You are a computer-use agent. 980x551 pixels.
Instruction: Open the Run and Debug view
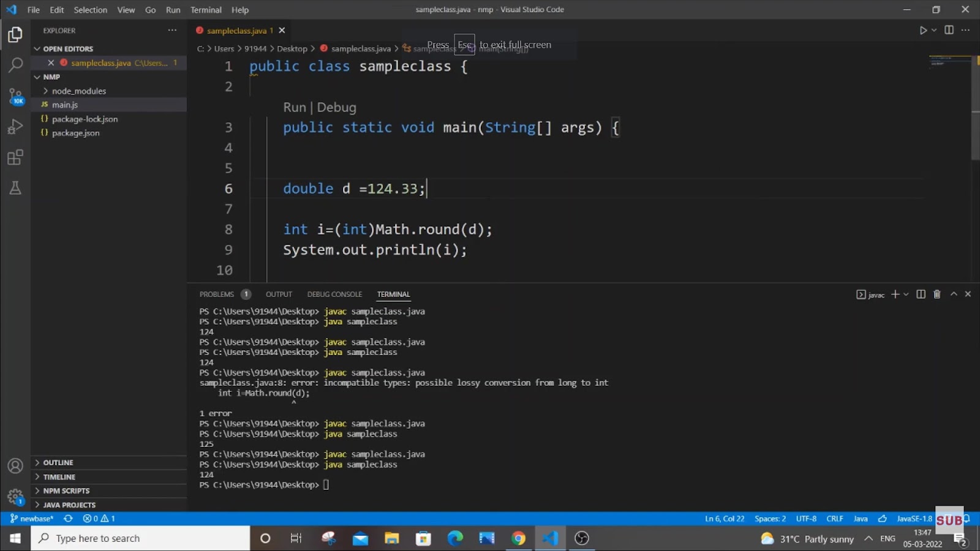(x=15, y=127)
